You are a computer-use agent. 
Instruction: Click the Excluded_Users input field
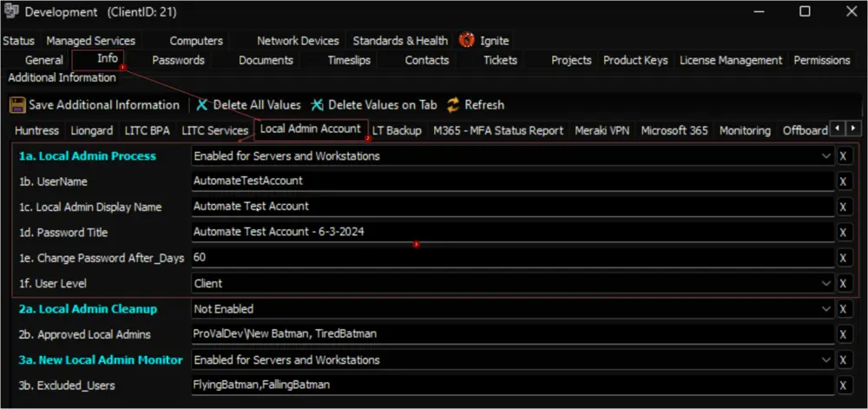pyautogui.click(x=513, y=386)
